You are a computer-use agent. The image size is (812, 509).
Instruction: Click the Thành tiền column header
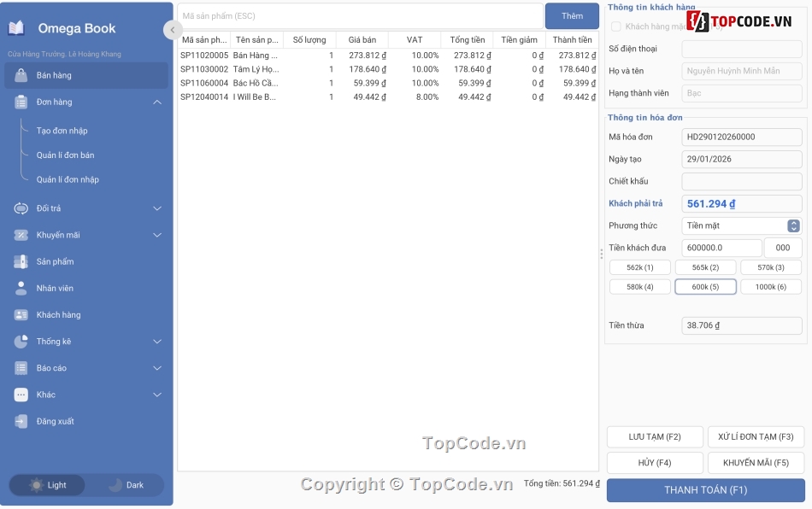(x=572, y=40)
